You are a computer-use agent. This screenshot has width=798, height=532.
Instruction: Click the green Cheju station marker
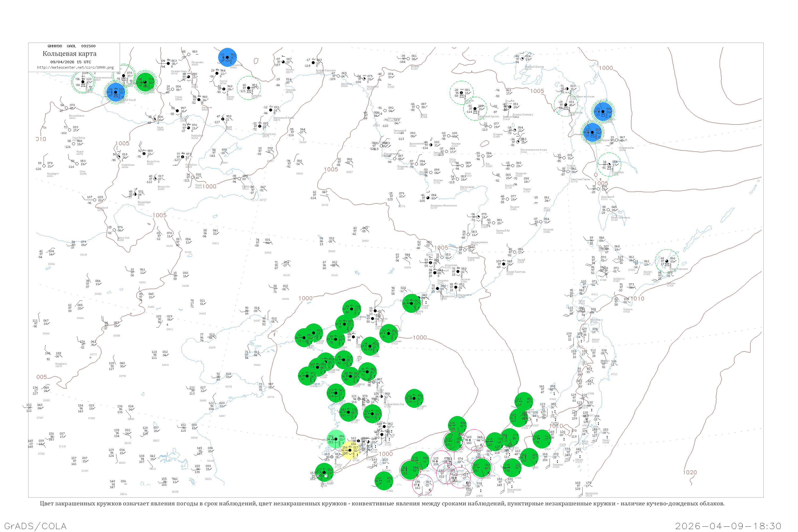click(324, 472)
